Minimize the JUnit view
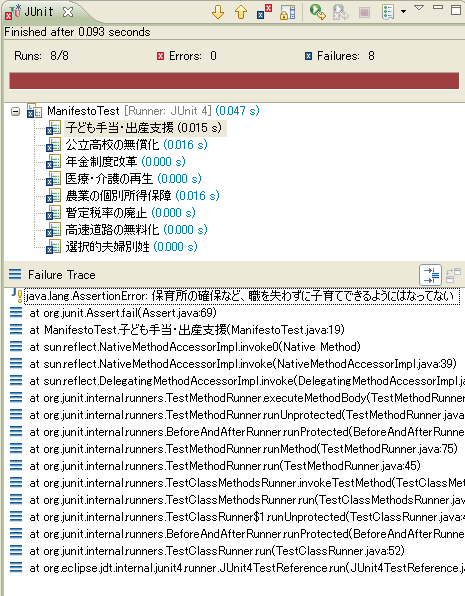 [x=438, y=7]
